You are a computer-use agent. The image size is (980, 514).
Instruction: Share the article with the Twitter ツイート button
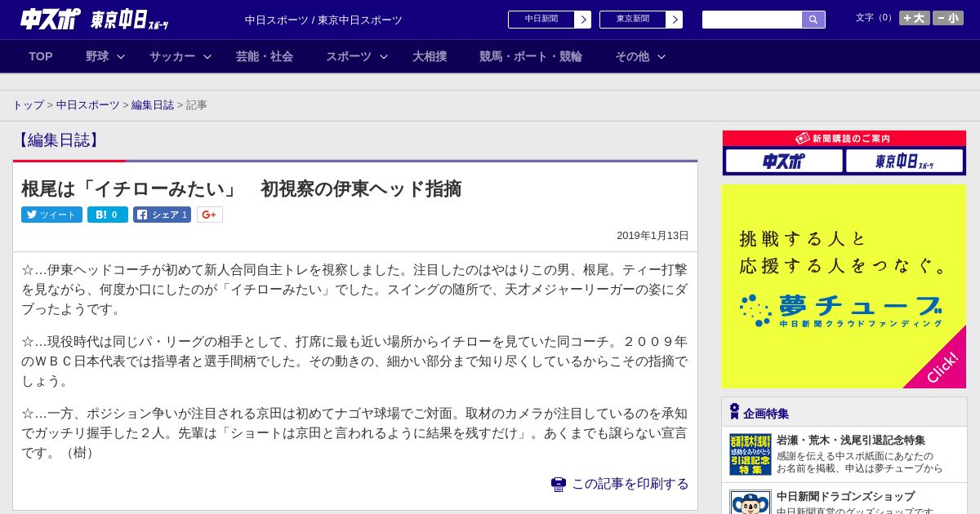click(51, 215)
